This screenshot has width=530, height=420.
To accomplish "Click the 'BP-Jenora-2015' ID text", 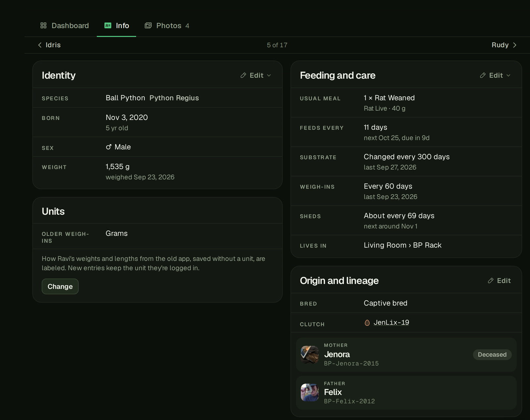I will pyautogui.click(x=351, y=363).
